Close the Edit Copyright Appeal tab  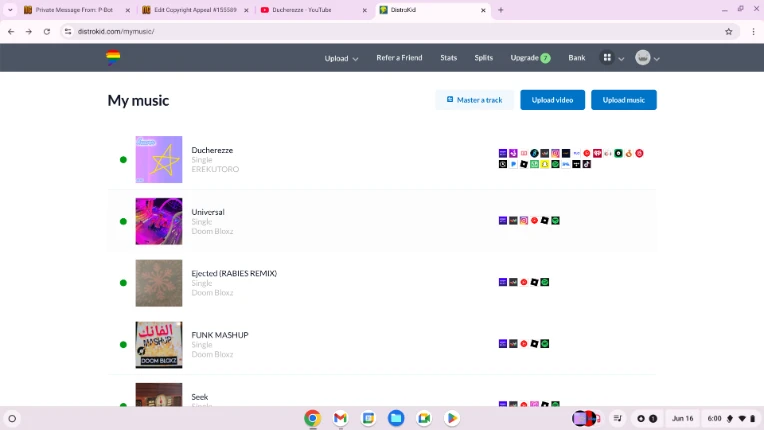(x=246, y=10)
